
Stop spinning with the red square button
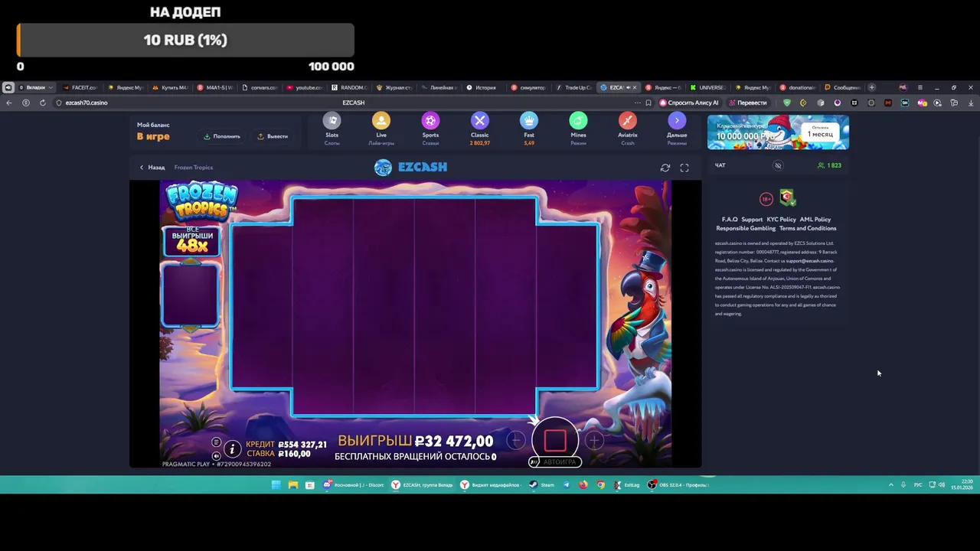point(555,441)
